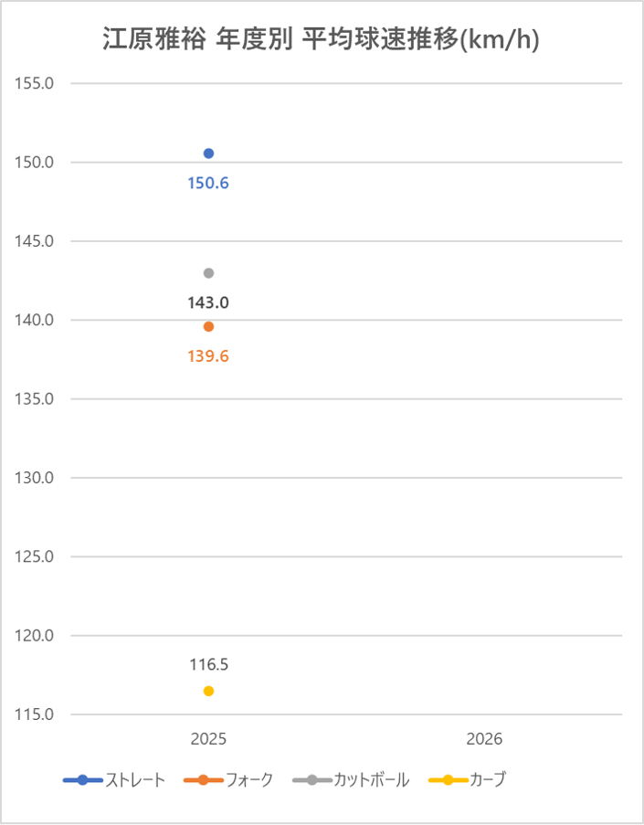This screenshot has width=644, height=825.
Task: Select the 2025 horizontal axis label
Action: (x=208, y=739)
